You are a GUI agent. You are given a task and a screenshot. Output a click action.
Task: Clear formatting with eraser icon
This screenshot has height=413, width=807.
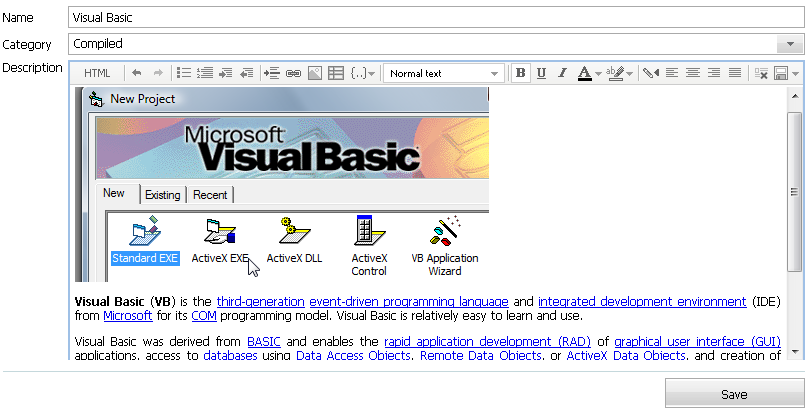tap(651, 73)
